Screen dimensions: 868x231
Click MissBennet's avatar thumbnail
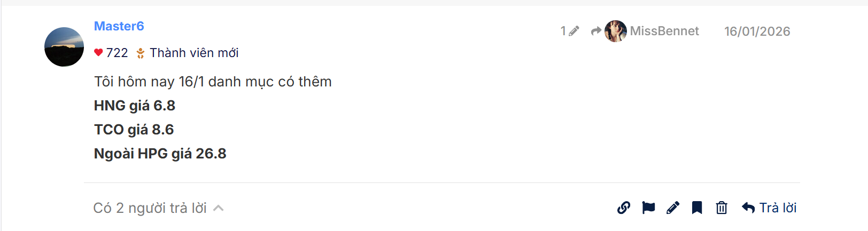coord(616,31)
